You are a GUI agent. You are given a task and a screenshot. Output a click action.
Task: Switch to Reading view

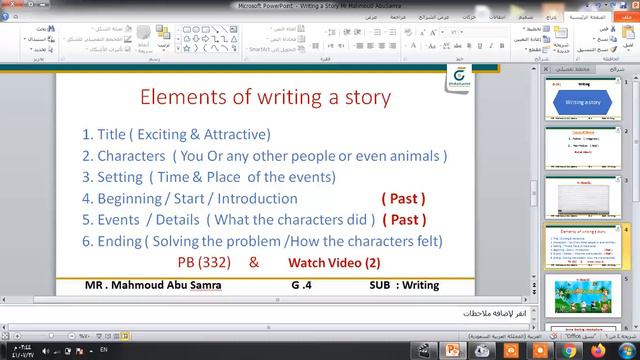point(108,336)
